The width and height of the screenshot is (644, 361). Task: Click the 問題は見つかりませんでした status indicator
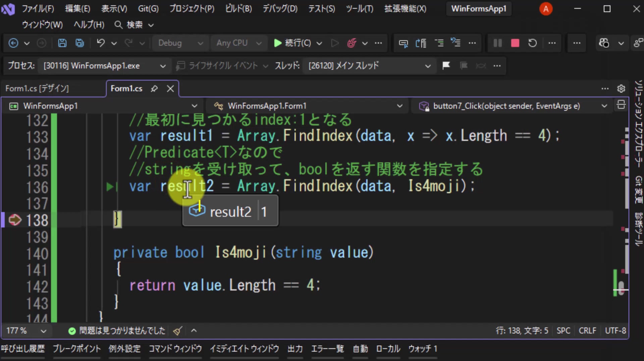(117, 331)
